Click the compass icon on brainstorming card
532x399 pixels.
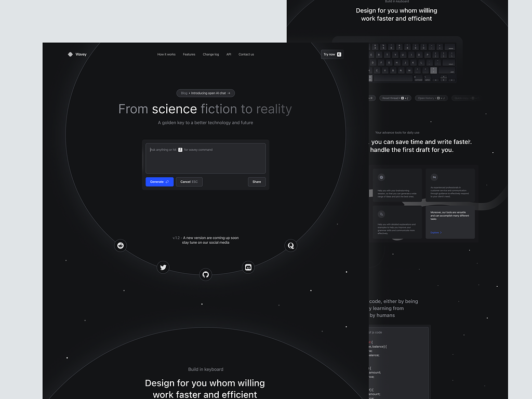point(381,177)
